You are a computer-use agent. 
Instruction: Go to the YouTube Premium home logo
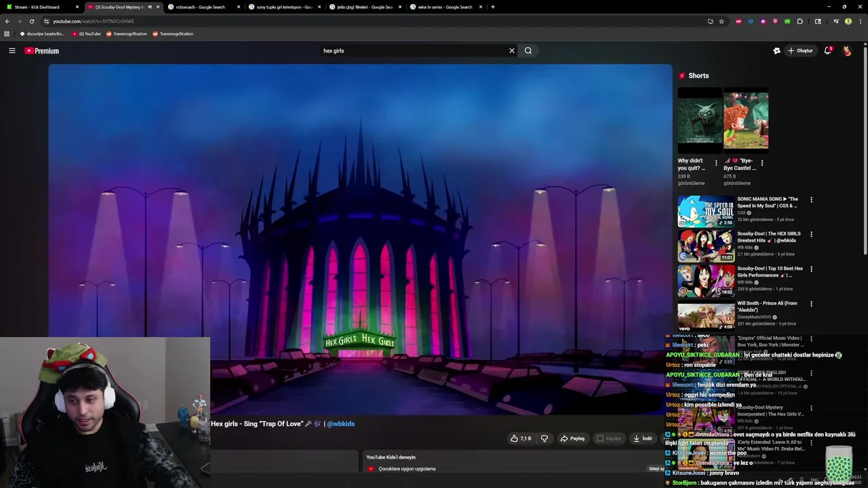pyautogui.click(x=42, y=51)
